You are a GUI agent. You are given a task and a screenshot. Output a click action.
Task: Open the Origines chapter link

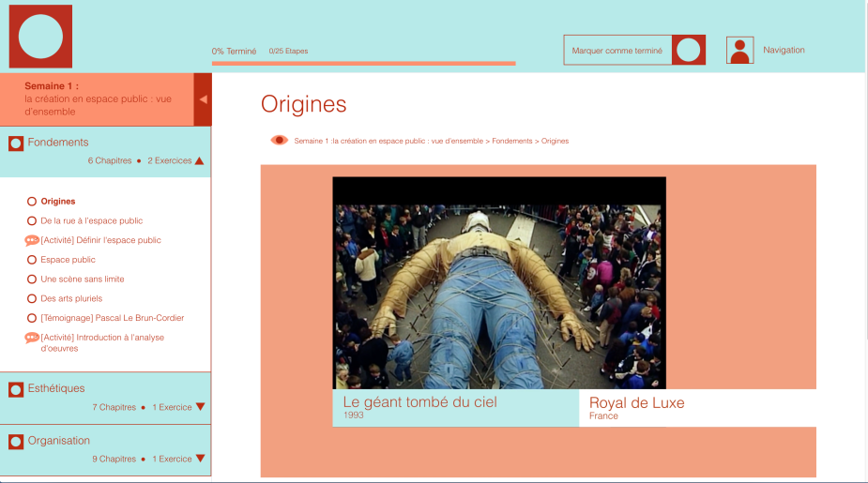tap(58, 202)
